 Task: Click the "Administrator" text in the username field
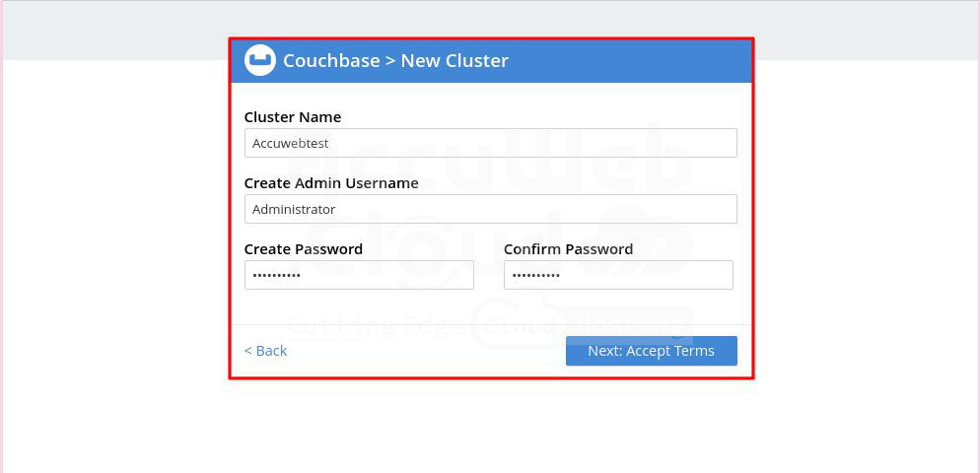coord(294,209)
